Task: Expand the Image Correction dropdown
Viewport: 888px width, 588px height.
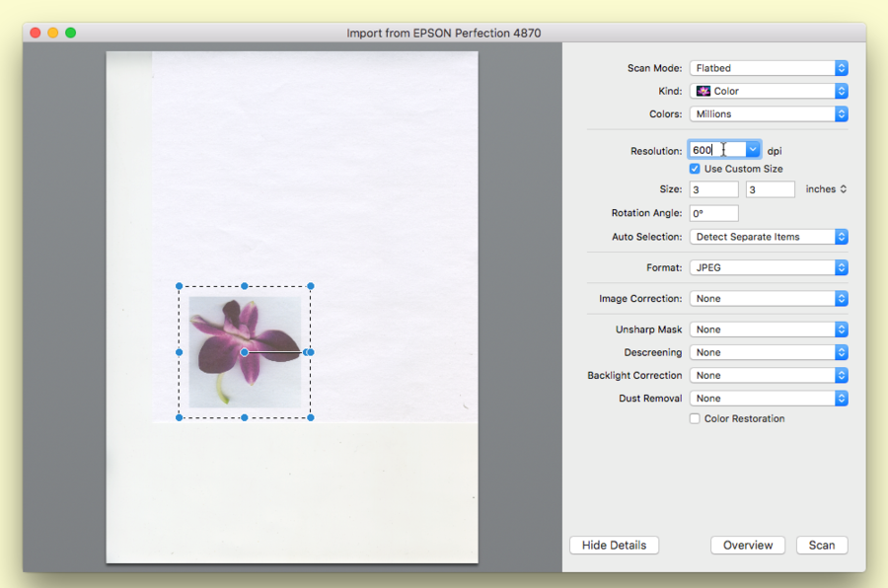Action: pyautogui.click(x=768, y=298)
